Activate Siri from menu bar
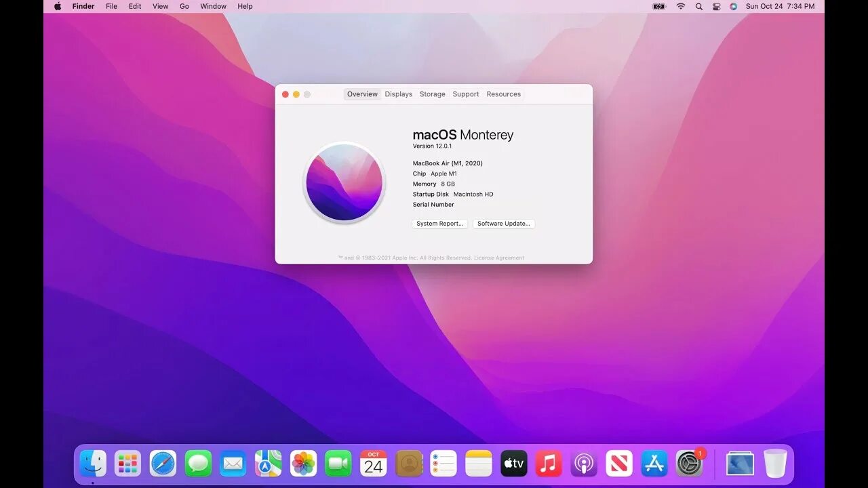 click(733, 6)
